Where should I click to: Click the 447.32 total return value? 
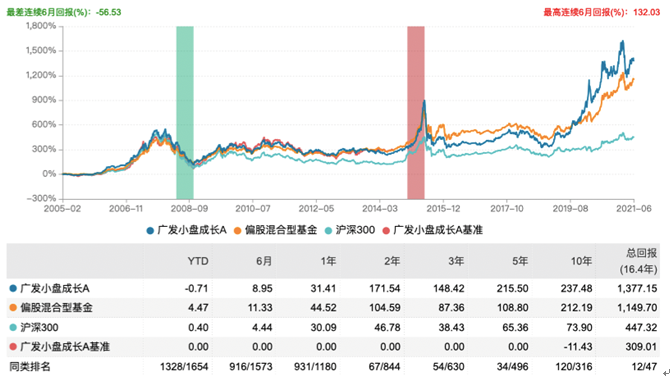pos(641,328)
